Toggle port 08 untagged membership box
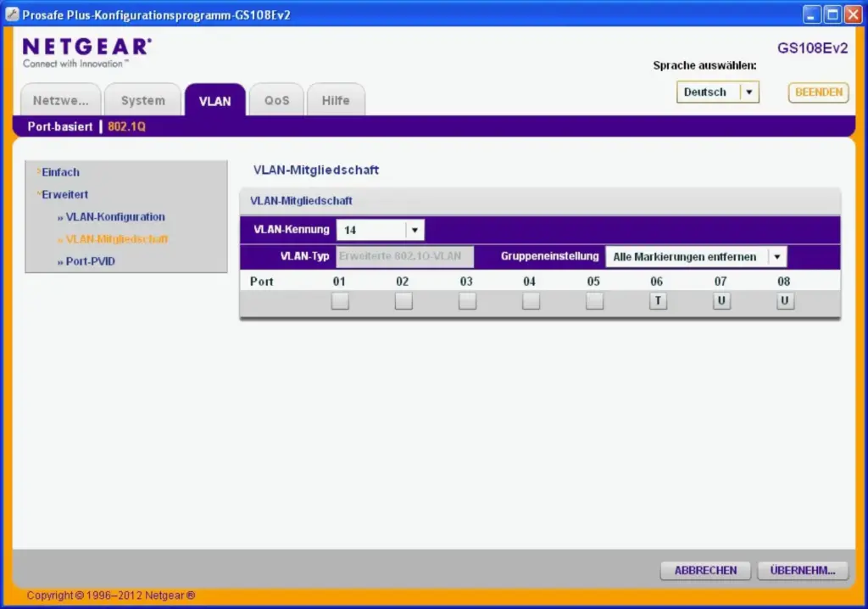The image size is (868, 609). tap(785, 301)
